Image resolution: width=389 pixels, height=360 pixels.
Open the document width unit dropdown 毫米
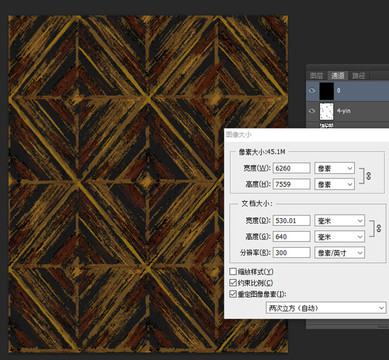tap(339, 221)
